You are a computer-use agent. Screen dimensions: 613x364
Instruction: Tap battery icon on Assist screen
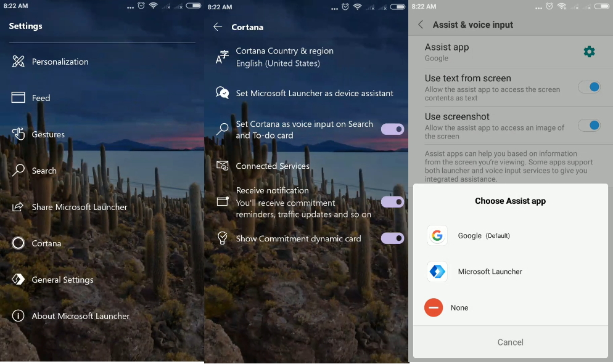click(601, 6)
